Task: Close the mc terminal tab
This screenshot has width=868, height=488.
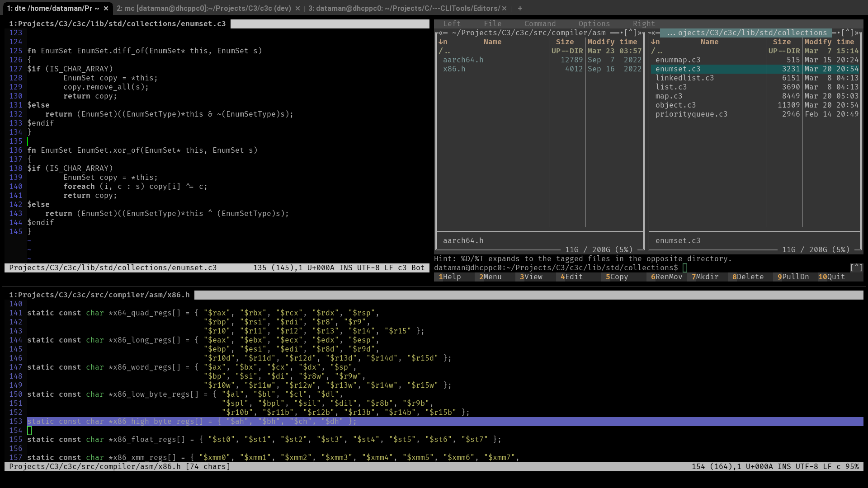Action: 297,8
